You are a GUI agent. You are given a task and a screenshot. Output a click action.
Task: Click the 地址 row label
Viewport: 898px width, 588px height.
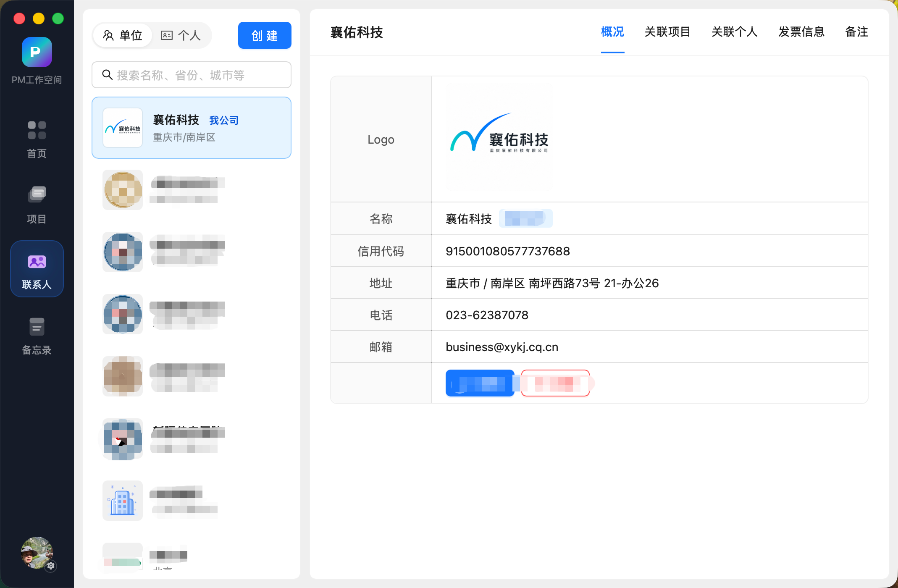tap(381, 283)
